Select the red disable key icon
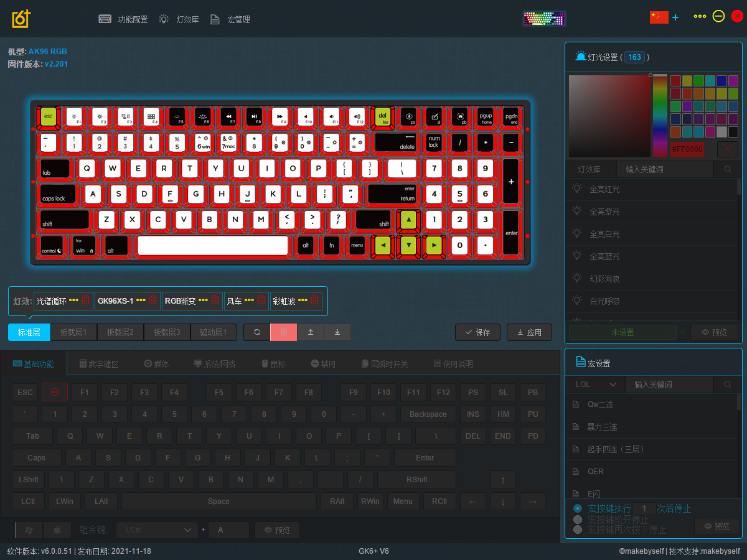 (x=55, y=393)
